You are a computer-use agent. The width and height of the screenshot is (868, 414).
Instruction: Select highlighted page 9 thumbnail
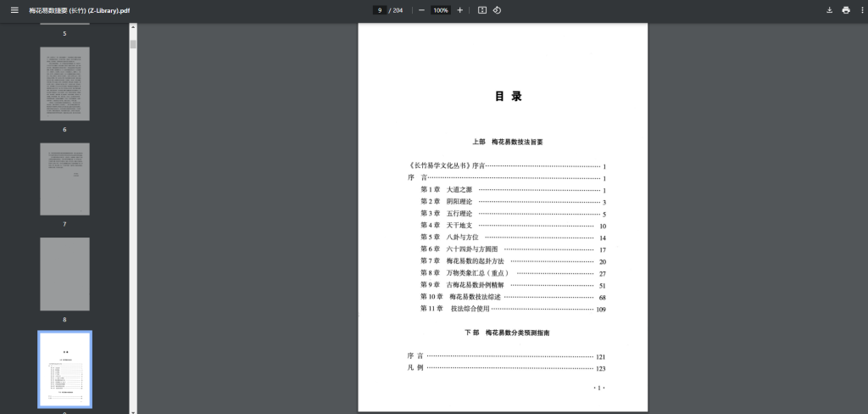coord(64,370)
